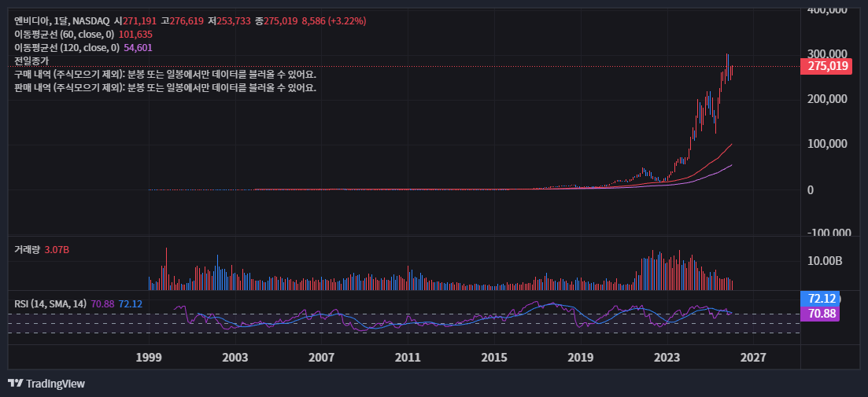Screen dimensions: 868x397
Task: Click the 2027 time axis label
Action: click(x=753, y=357)
